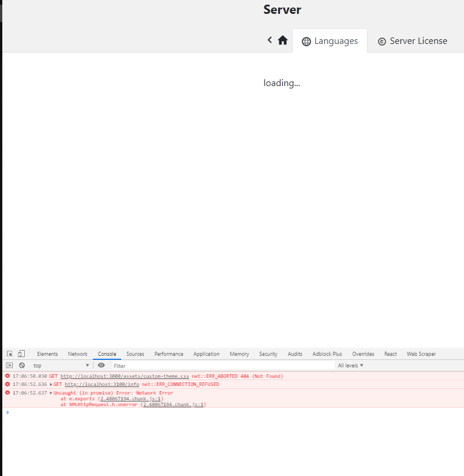The height and width of the screenshot is (476, 464).
Task: Switch to the Network panel
Action: (77, 354)
